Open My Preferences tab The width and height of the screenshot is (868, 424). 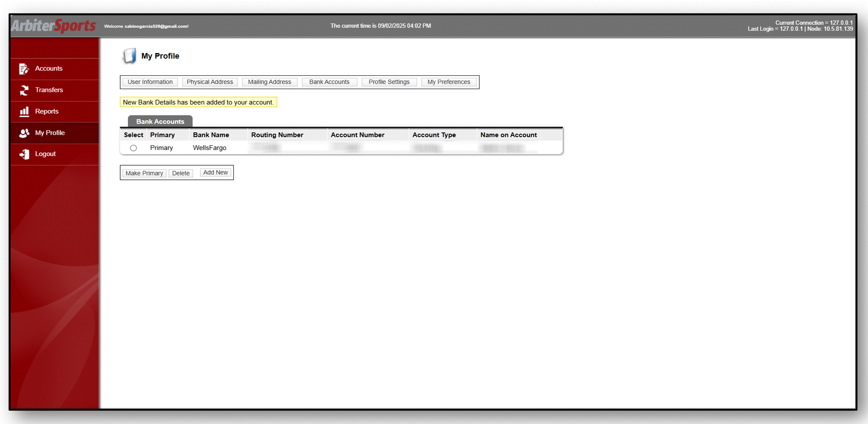click(449, 82)
